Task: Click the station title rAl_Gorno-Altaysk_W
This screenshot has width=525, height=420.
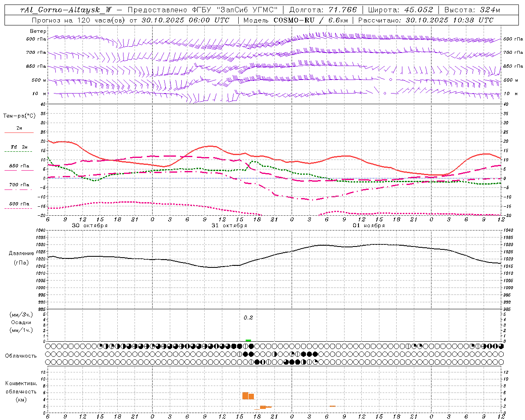Action: (66, 10)
